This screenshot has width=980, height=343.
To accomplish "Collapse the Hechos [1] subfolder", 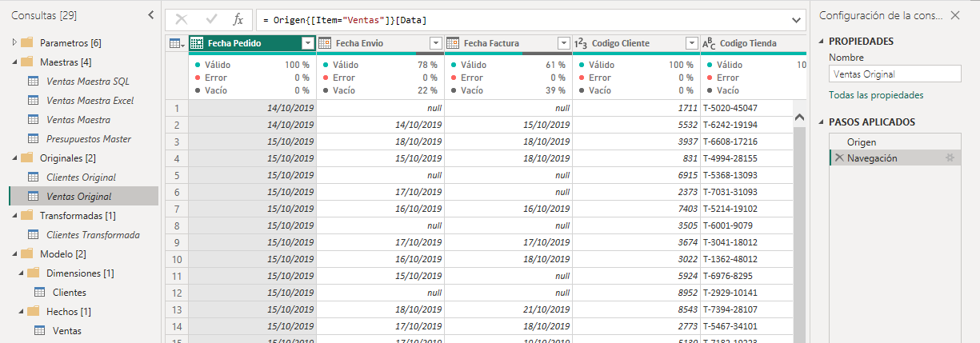I will [x=20, y=311].
